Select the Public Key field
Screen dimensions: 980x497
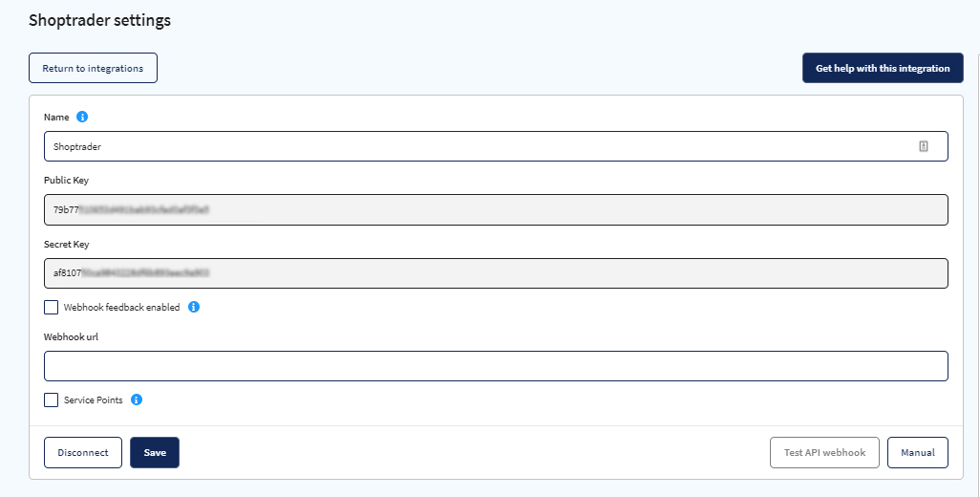(496, 210)
